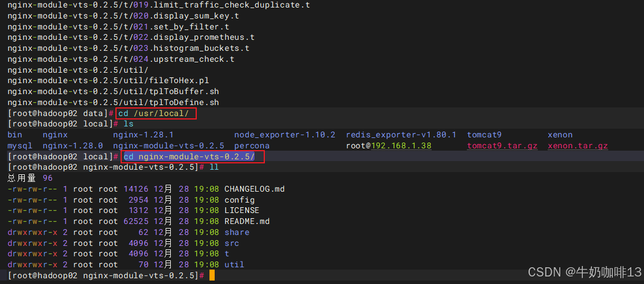Click the 'tomcat9.tar.gz' archive name

point(502,145)
